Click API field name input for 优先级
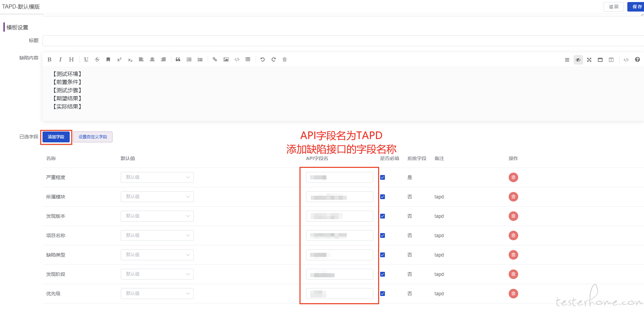 [339, 294]
